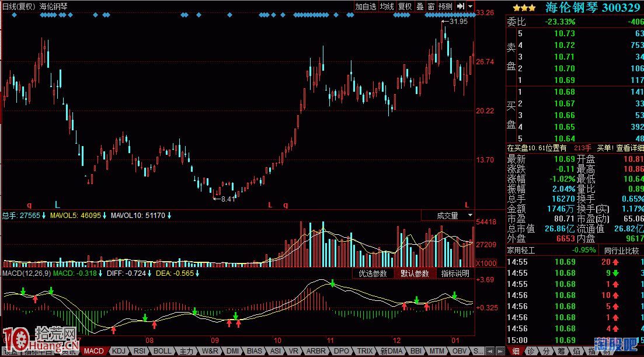
Task: Select the DMI indicator tab
Action: [233, 351]
